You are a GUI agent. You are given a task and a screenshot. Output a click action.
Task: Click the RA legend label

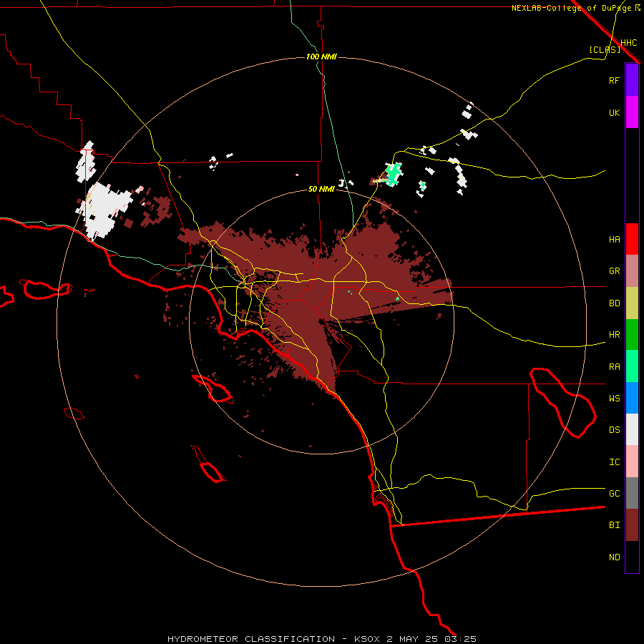(x=614, y=367)
